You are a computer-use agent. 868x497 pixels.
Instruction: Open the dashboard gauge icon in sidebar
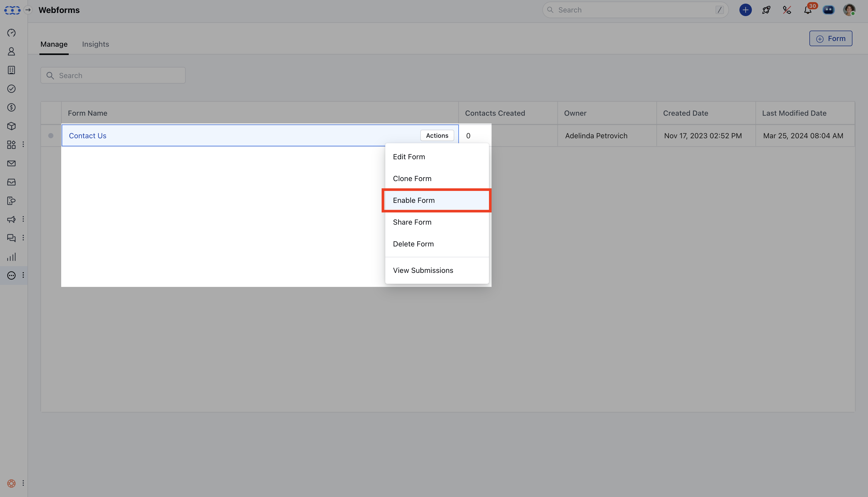[11, 33]
